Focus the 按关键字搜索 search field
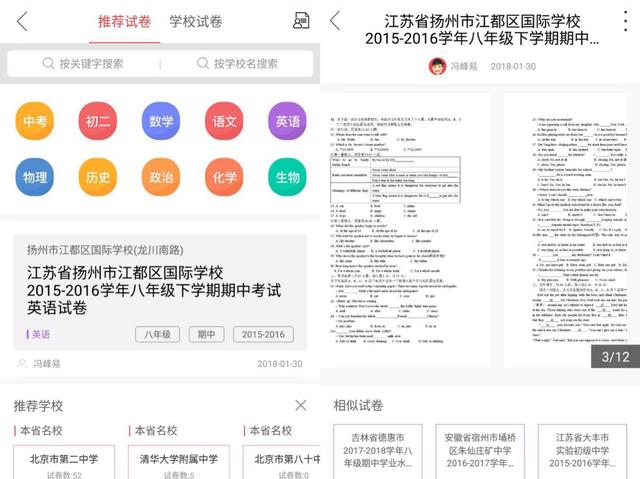640x479 pixels. coord(83,64)
